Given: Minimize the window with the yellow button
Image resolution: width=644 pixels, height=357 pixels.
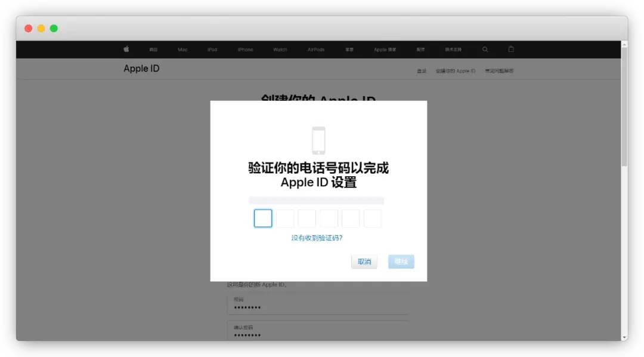Looking at the screenshot, I should pyautogui.click(x=41, y=29).
